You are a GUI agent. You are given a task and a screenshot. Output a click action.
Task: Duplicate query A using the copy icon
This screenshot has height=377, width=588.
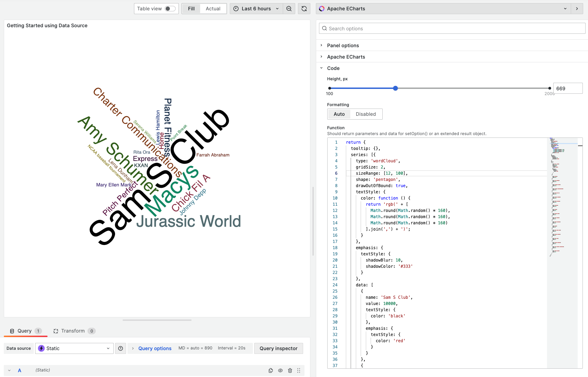coord(271,370)
